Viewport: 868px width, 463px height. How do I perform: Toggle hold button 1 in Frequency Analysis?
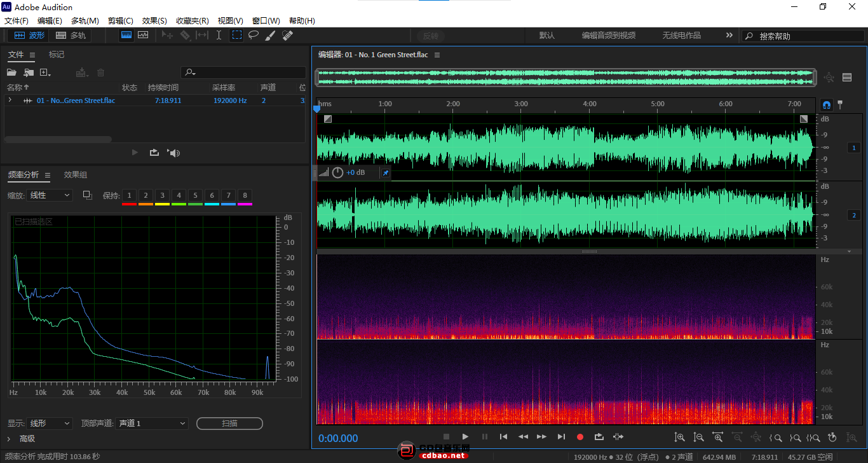point(129,195)
